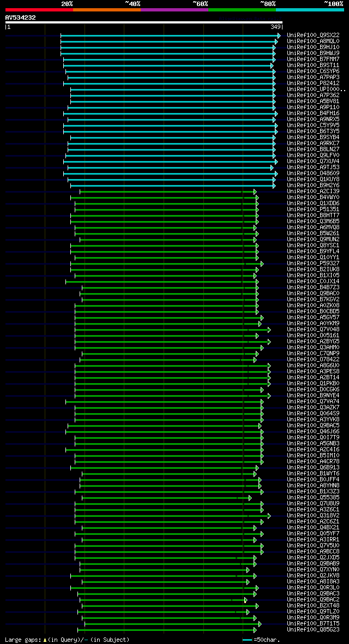The image size is (349, 644).
Task: Select the UniRef100_B4FH16 label
Action: coord(313,114)
